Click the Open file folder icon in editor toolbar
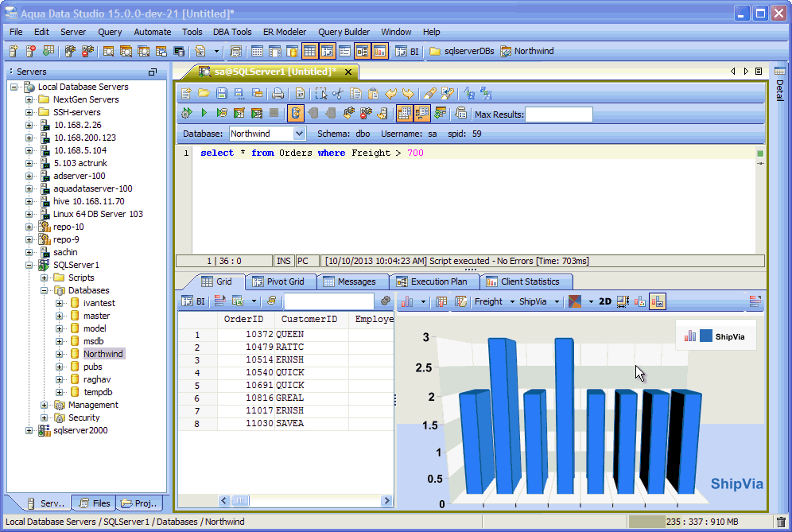The image size is (792, 532). click(204, 94)
